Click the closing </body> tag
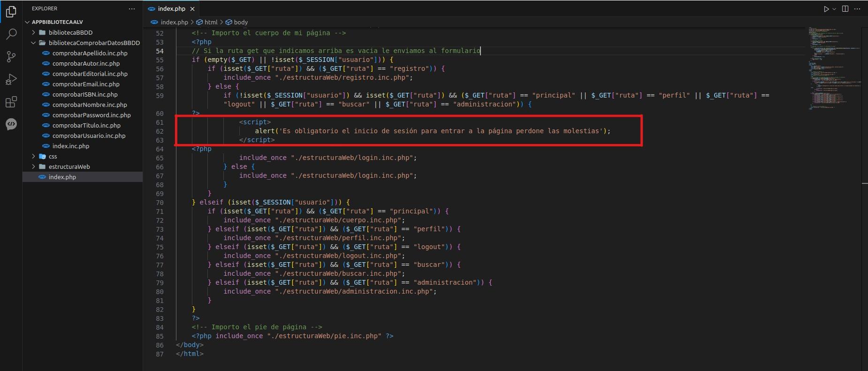The width and height of the screenshot is (868, 371). [x=190, y=345]
